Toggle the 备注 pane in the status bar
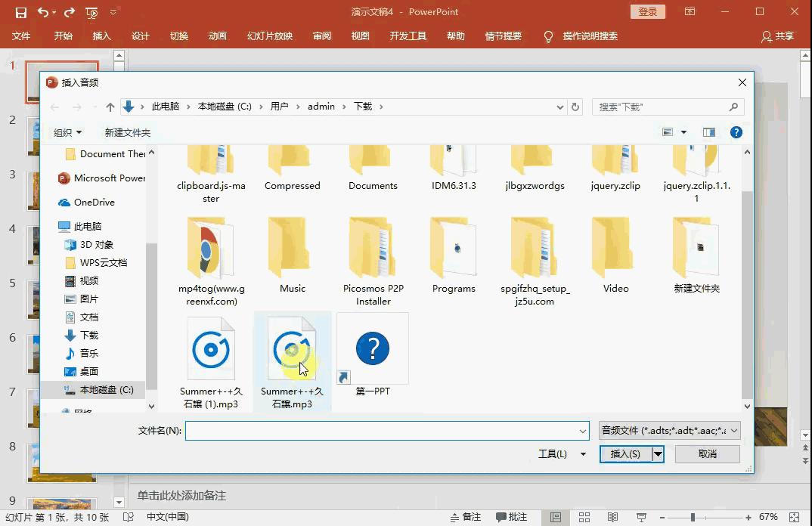Viewport: 812px width, 526px height. [466, 518]
